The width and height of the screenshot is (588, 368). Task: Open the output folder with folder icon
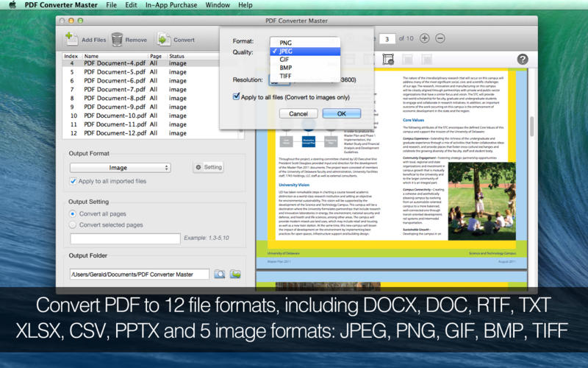[235, 274]
